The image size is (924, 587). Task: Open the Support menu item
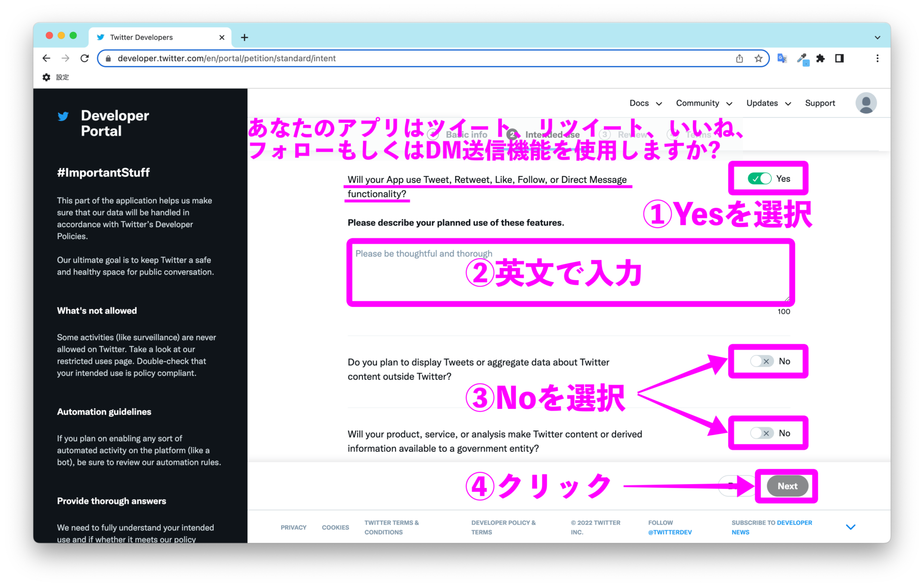pos(820,103)
